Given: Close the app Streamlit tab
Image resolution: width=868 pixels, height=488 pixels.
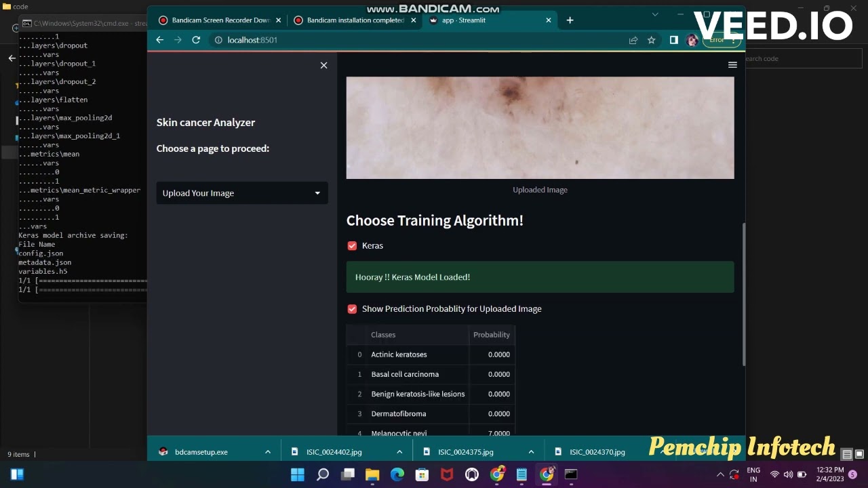Looking at the screenshot, I should click(549, 20).
